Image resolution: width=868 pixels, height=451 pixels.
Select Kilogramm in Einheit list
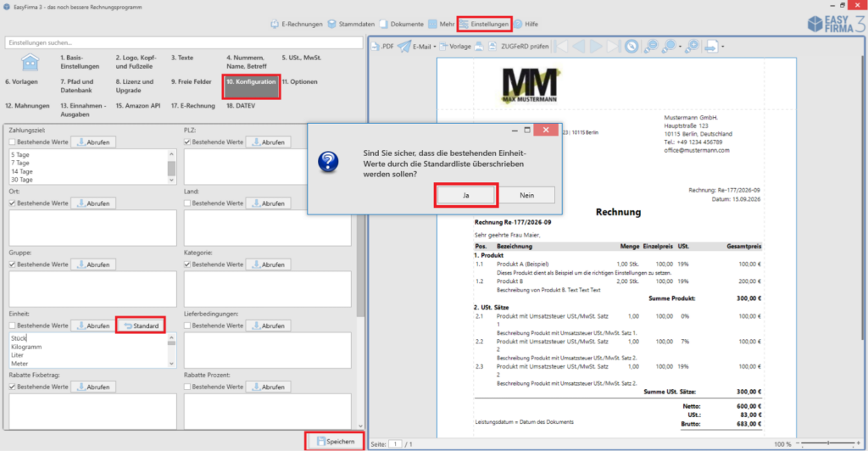point(26,347)
